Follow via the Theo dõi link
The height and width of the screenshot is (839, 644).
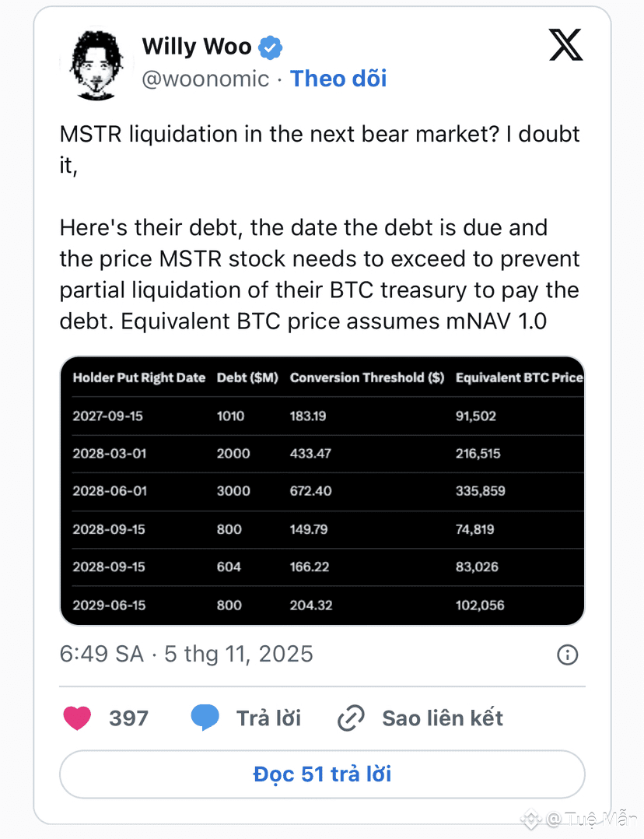click(x=338, y=79)
